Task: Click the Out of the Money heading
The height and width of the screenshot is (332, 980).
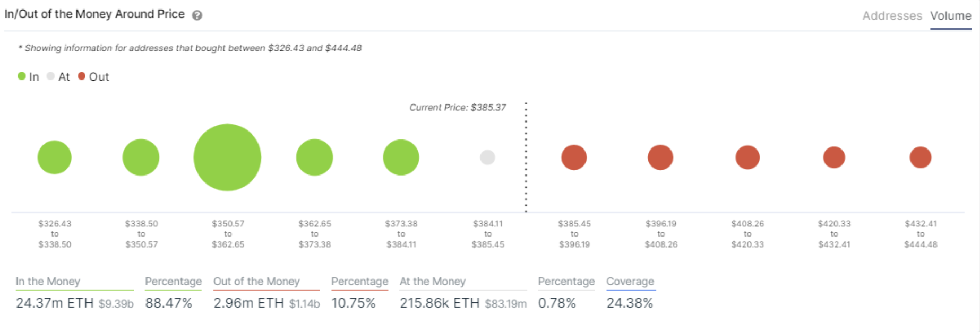Action: click(x=256, y=282)
